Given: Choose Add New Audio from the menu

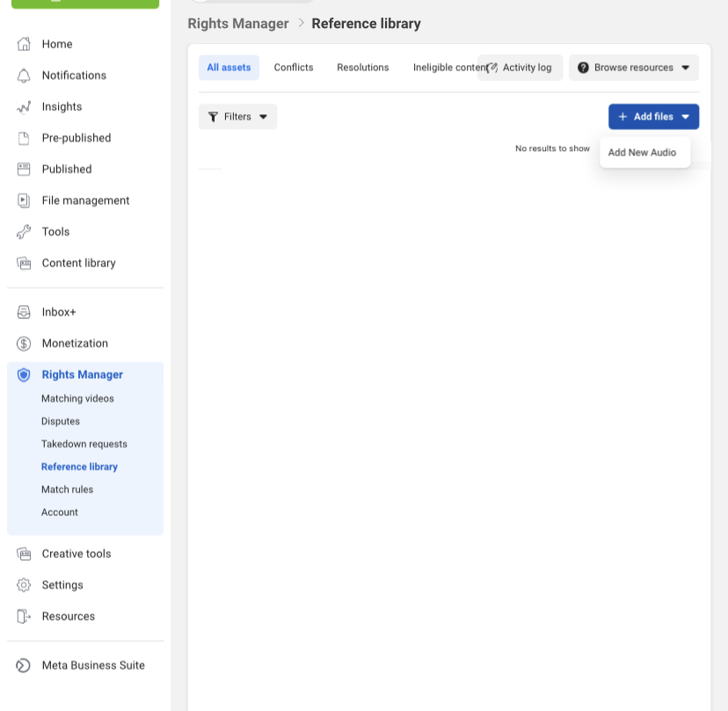Looking at the screenshot, I should click(642, 153).
